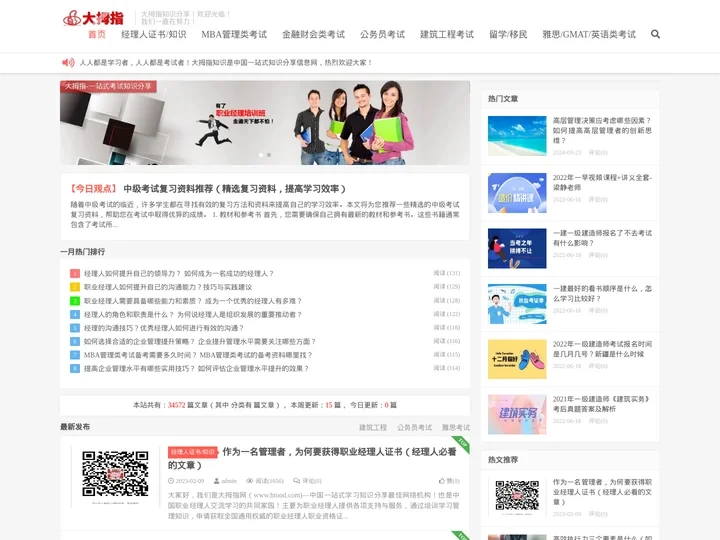Viewport: 720px width, 540px height.
Task: Open 职业经理人如何提升自己的沟通能力 article
Action: [168, 287]
